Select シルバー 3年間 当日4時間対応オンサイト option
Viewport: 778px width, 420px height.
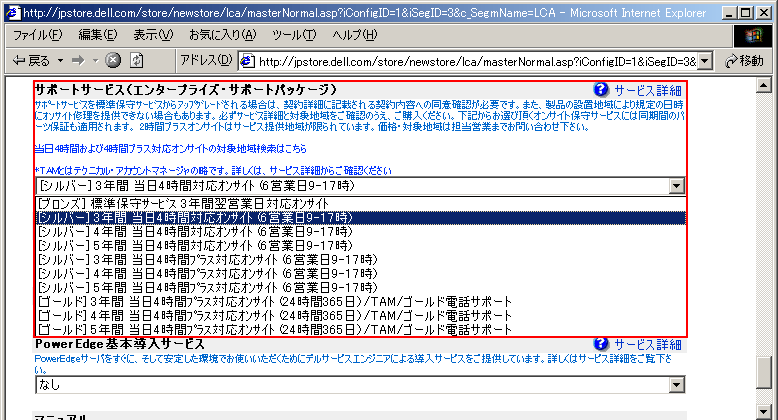point(361,217)
